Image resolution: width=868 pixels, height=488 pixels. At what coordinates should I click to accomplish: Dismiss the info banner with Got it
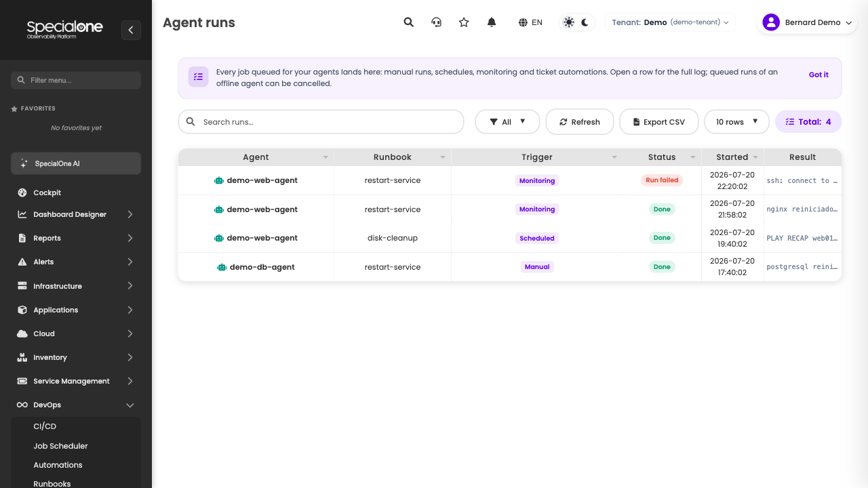tap(818, 75)
